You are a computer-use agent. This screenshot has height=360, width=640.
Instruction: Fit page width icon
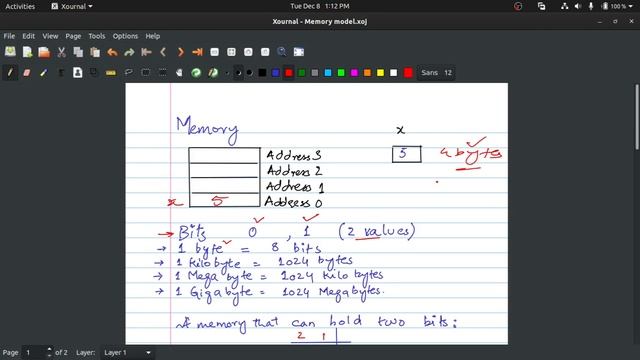coord(231,52)
